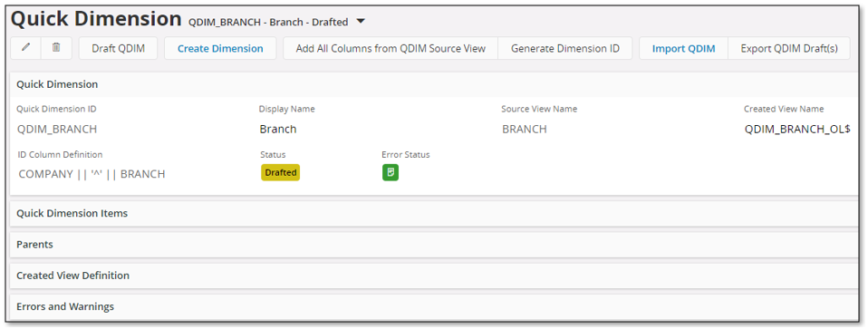
Task: Open the QDIM_BRANCH record selector dropdown arrow
Action: pos(361,22)
